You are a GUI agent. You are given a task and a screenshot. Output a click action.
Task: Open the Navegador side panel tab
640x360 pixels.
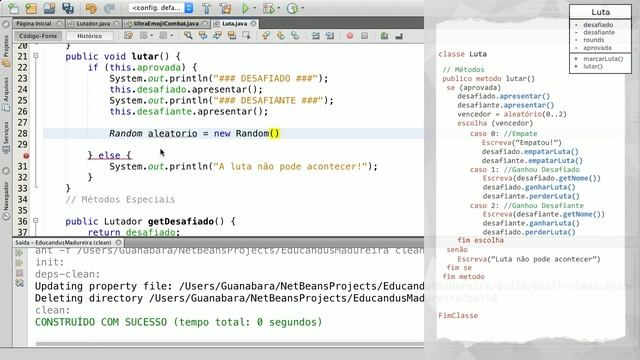click(x=6, y=200)
